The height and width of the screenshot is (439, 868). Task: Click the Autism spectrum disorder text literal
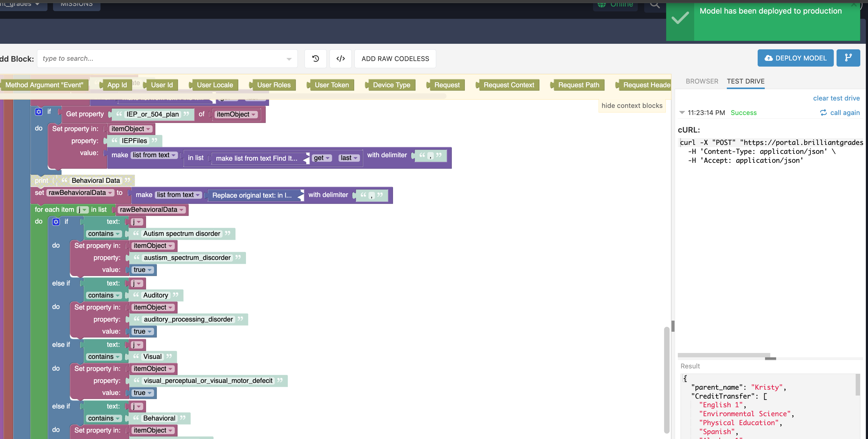point(182,234)
